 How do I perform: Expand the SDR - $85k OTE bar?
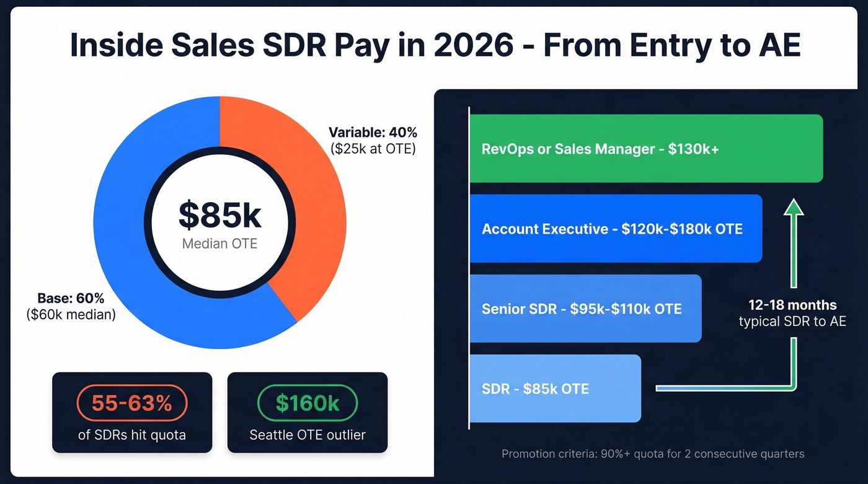(x=555, y=389)
